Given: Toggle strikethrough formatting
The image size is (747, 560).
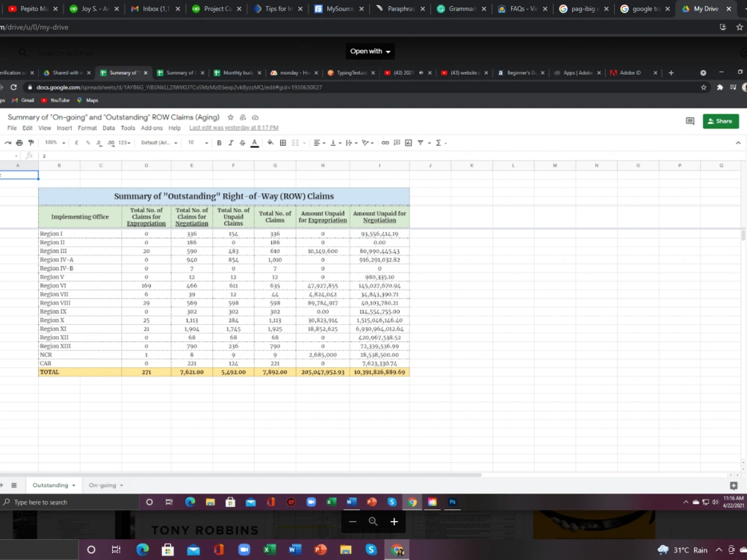Looking at the screenshot, I should pyautogui.click(x=243, y=143).
